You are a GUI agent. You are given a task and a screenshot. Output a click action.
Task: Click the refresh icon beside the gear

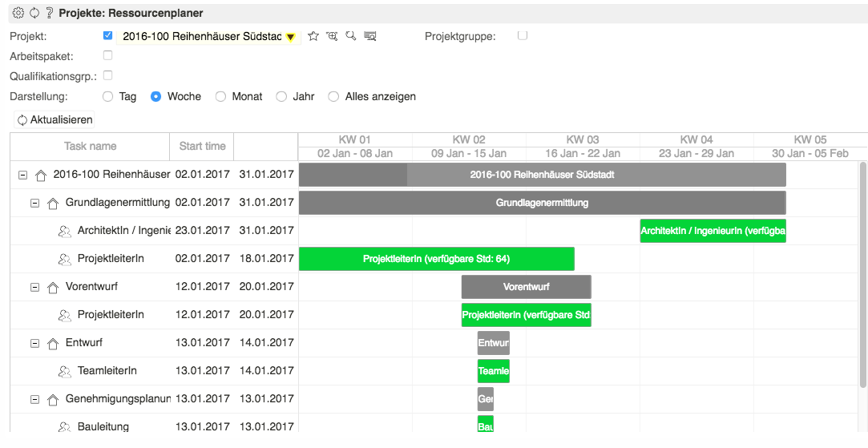click(34, 13)
